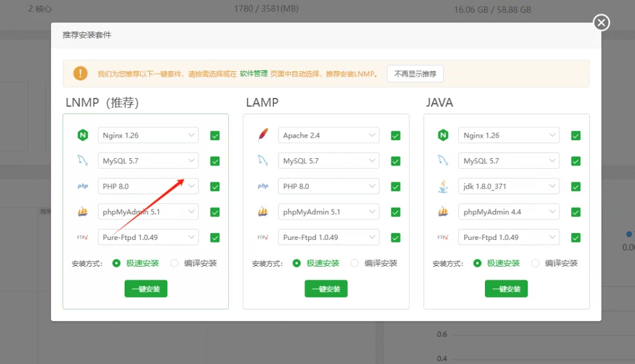The width and height of the screenshot is (635, 364).
Task: Click the MySQL dolphin icon in LAMP panel
Action: (x=263, y=161)
